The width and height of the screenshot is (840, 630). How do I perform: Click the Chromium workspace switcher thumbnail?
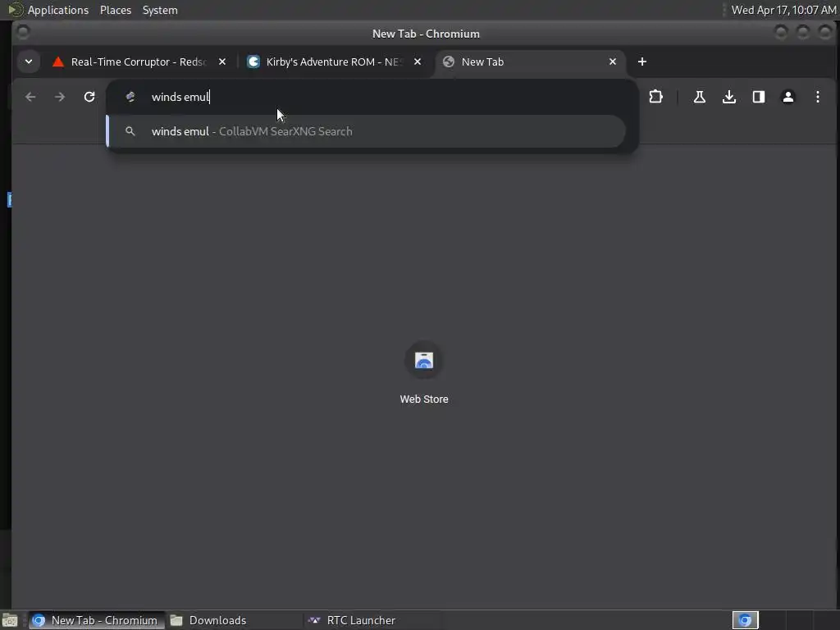click(x=745, y=620)
